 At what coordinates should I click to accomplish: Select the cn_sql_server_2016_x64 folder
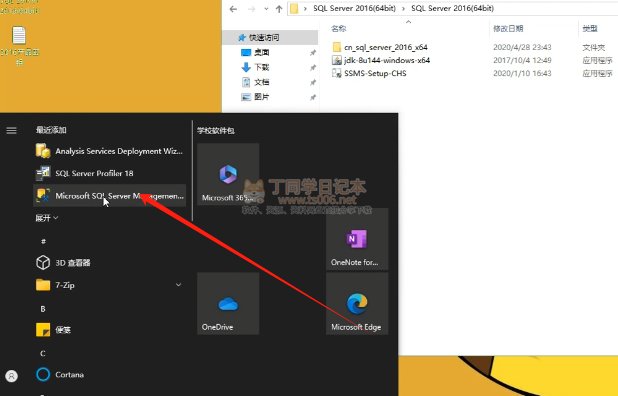click(x=385, y=47)
